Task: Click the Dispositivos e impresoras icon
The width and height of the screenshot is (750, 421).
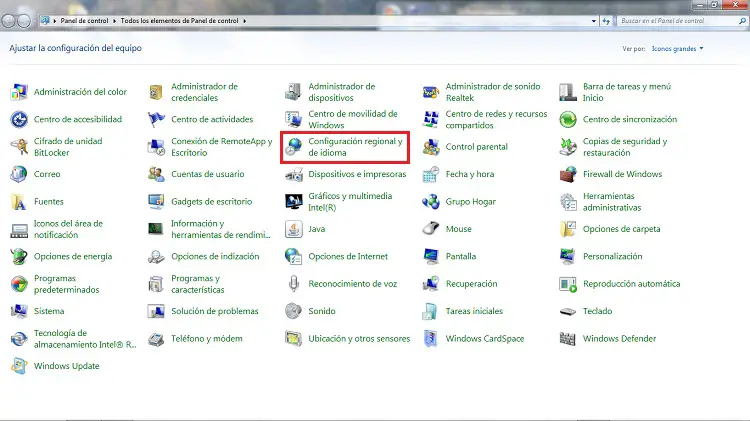Action: click(293, 174)
